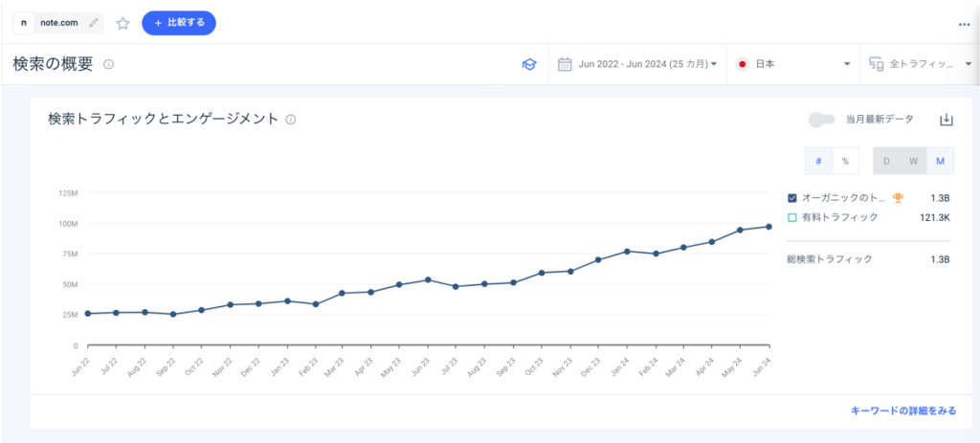Open the three-dot more options menu
Viewport: 980px width, 443px height.
(x=964, y=25)
